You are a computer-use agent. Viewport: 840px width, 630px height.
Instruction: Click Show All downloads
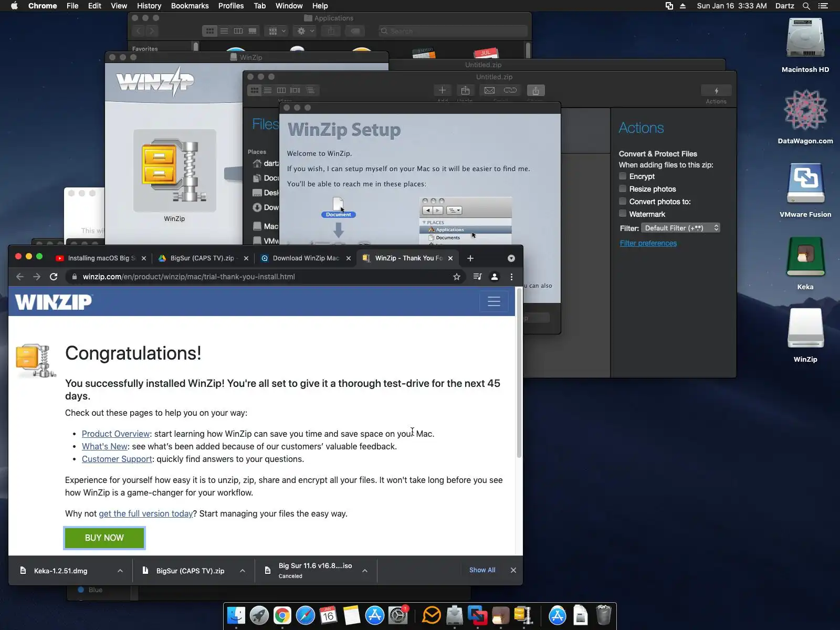482,570
